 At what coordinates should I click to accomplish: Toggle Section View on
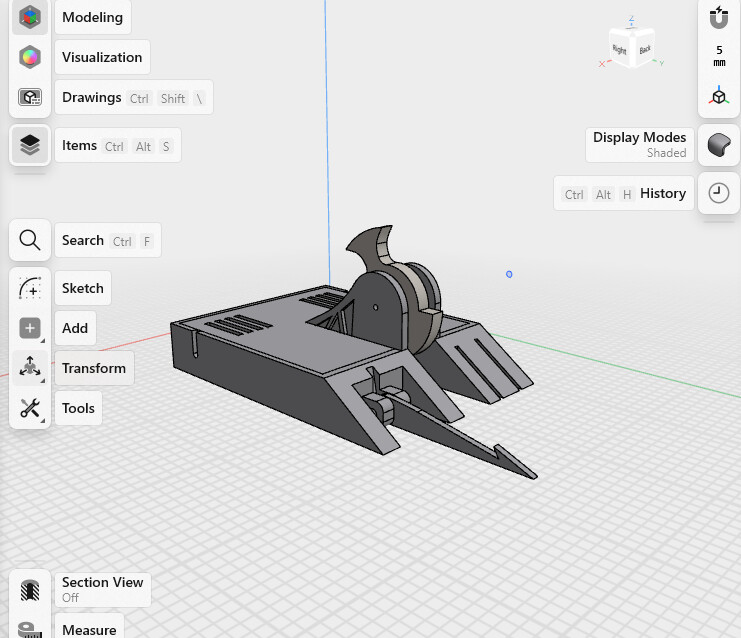[x=30, y=589]
